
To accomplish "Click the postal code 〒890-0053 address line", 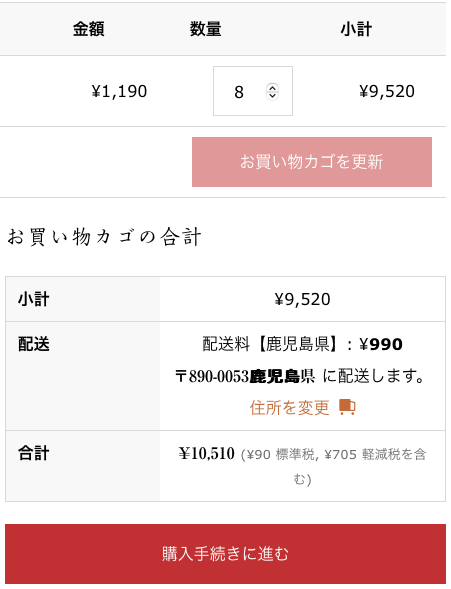I will click(x=300, y=376).
